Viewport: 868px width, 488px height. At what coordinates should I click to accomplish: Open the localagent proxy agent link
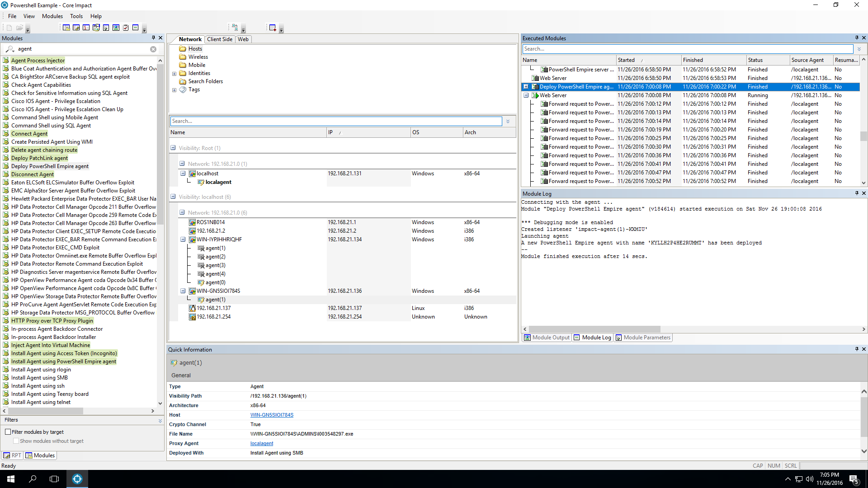click(262, 443)
